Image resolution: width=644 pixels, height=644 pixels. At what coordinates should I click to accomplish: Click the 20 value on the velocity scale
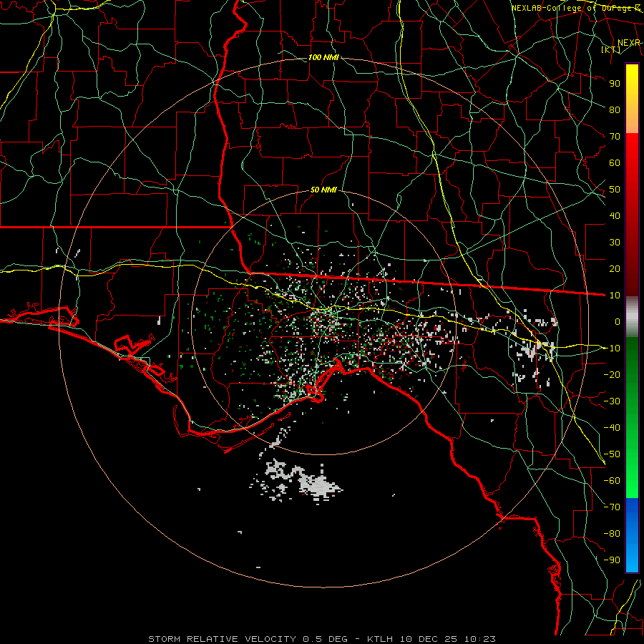[615, 268]
